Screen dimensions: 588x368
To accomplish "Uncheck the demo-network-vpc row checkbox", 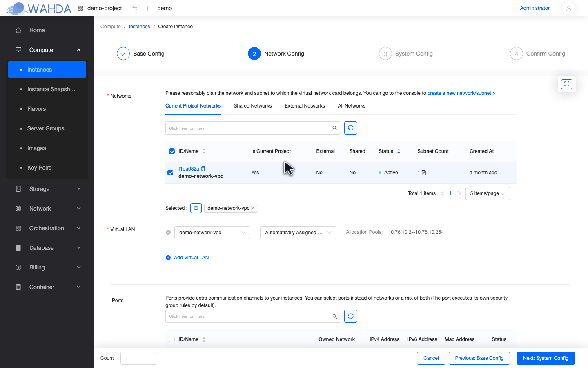I will (x=170, y=173).
